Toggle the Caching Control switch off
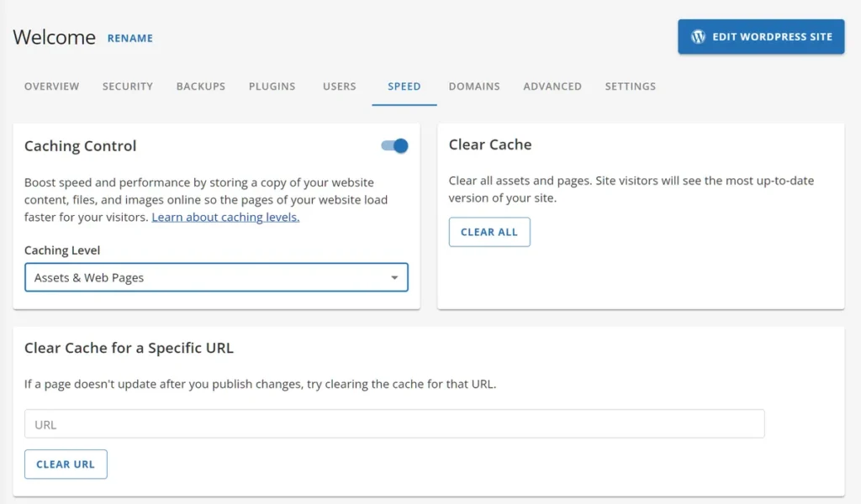 tap(395, 146)
